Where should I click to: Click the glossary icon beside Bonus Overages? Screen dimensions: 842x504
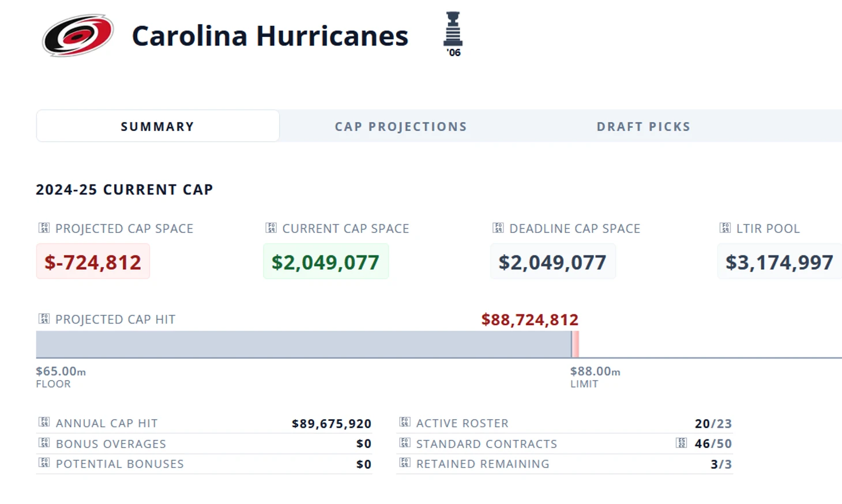click(44, 443)
